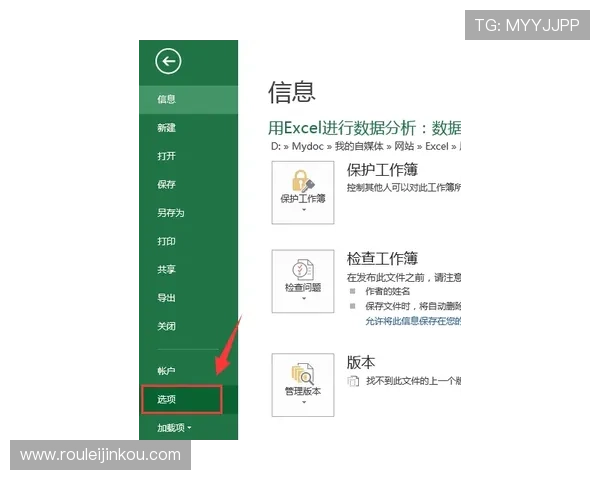Click the 作者的姓名 bullet item
The width and height of the screenshot is (600, 480).
tap(387, 292)
